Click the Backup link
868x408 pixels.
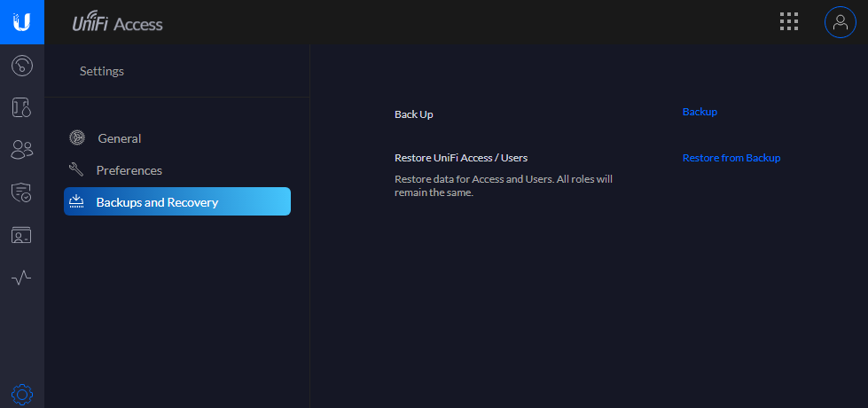700,112
